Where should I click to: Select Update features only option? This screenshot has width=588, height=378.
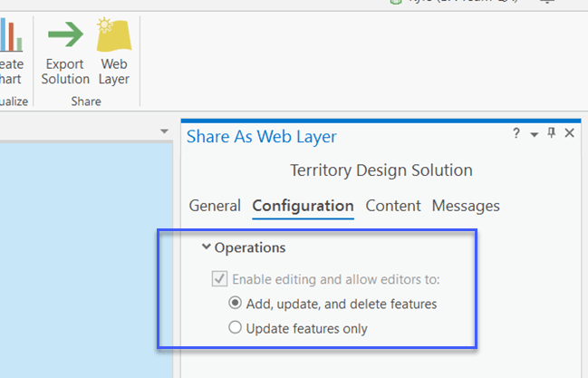[236, 328]
